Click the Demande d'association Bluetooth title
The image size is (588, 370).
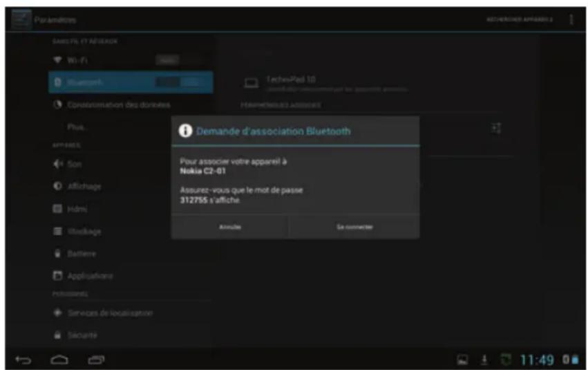(274, 131)
